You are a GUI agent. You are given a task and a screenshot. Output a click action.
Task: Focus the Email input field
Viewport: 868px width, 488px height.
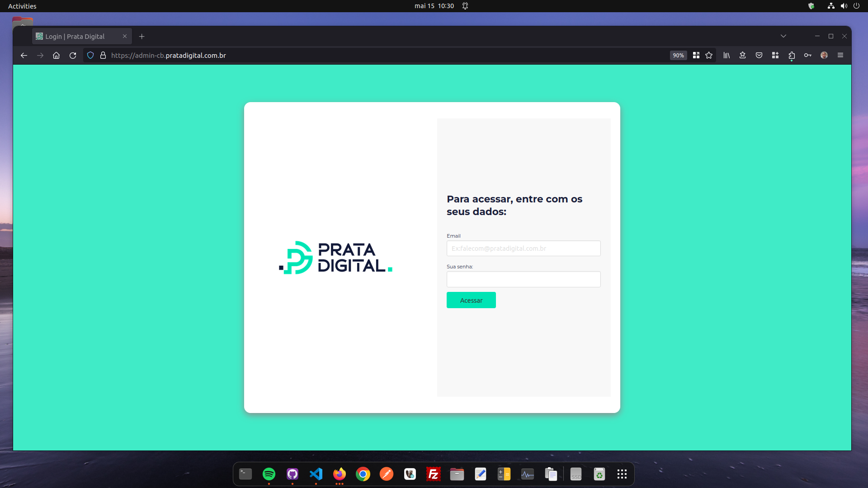tap(524, 249)
